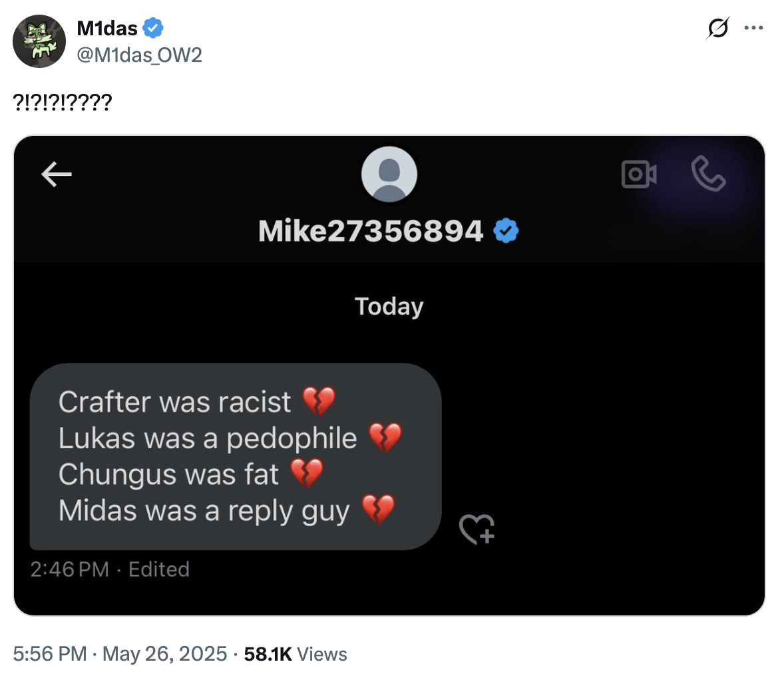Click the verified badge next to M1das

pyautogui.click(x=154, y=28)
